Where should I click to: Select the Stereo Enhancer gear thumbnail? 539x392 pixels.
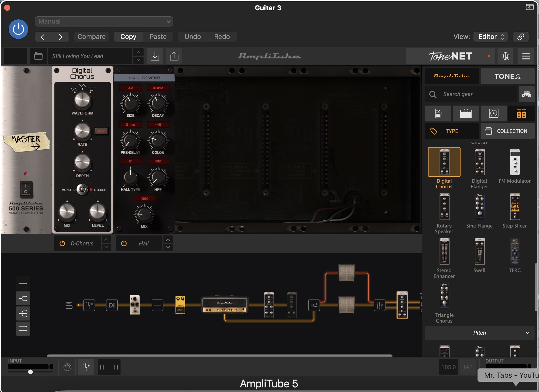click(444, 252)
